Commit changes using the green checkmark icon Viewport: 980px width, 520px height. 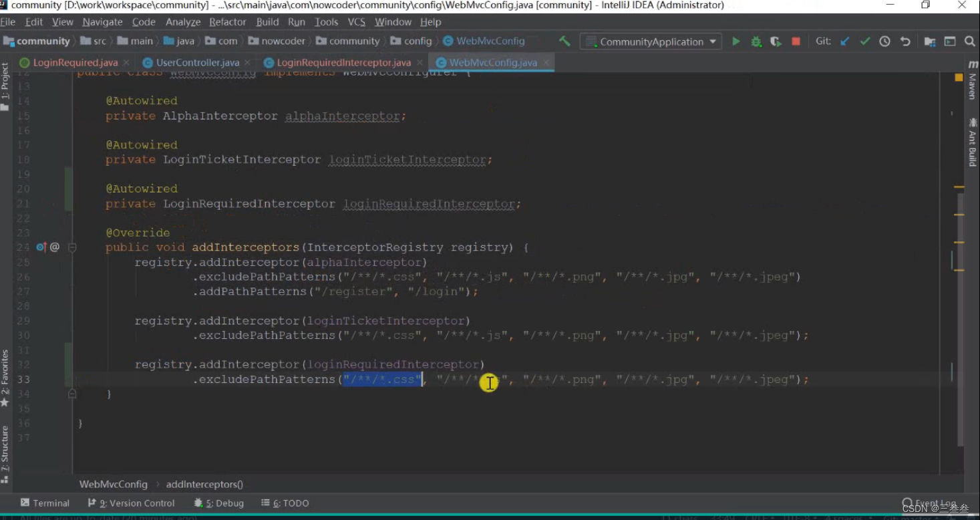click(x=864, y=41)
